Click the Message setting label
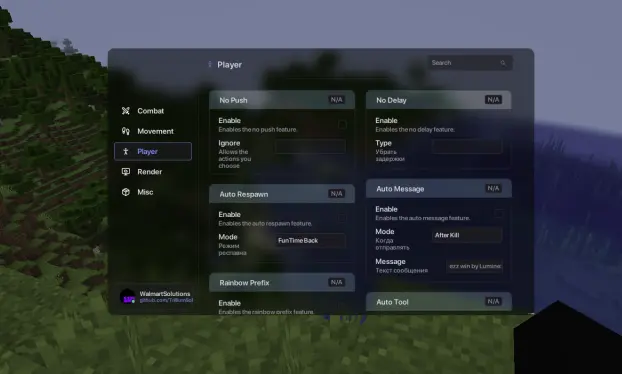The height and width of the screenshot is (374, 622). [x=390, y=261]
